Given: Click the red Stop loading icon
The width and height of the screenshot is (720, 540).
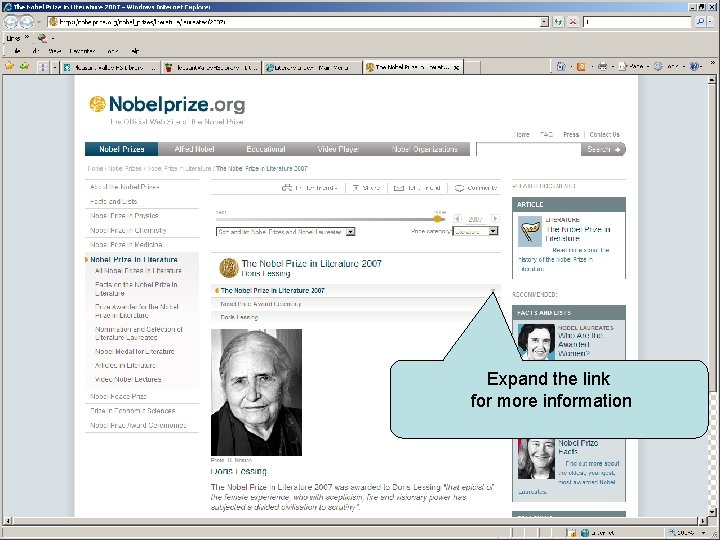Looking at the screenshot, I should tap(573, 22).
